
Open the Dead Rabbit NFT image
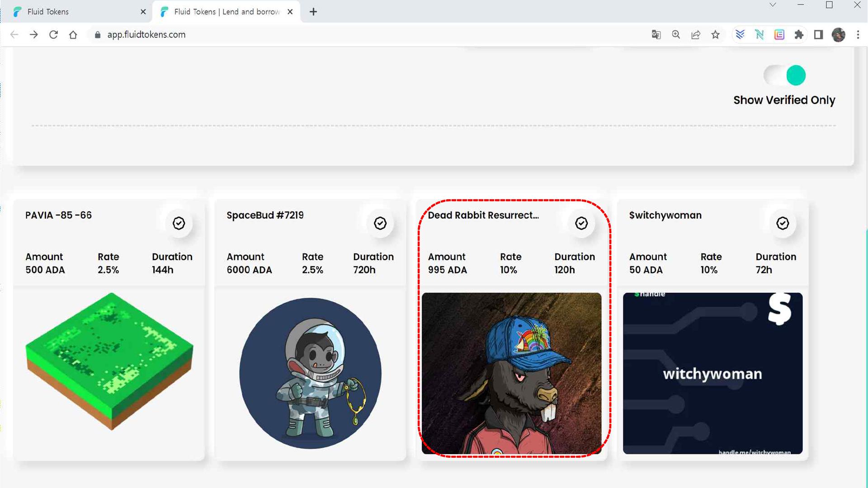[511, 373]
